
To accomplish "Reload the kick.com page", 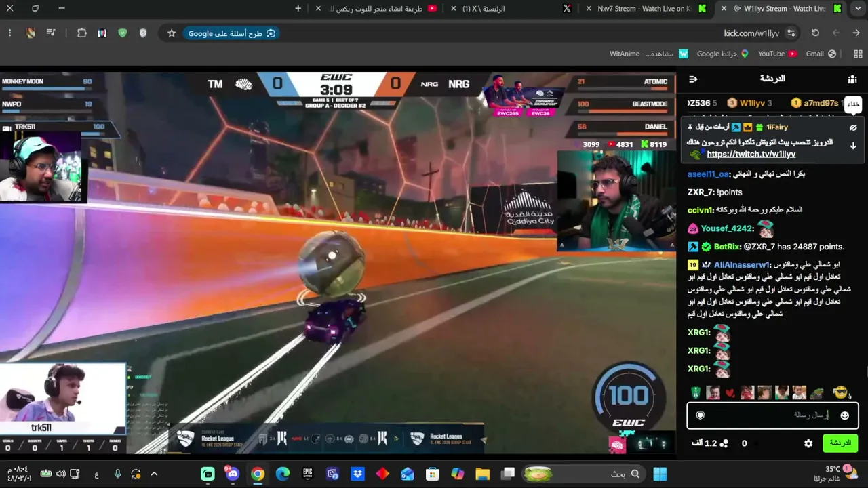I will 815,33.
